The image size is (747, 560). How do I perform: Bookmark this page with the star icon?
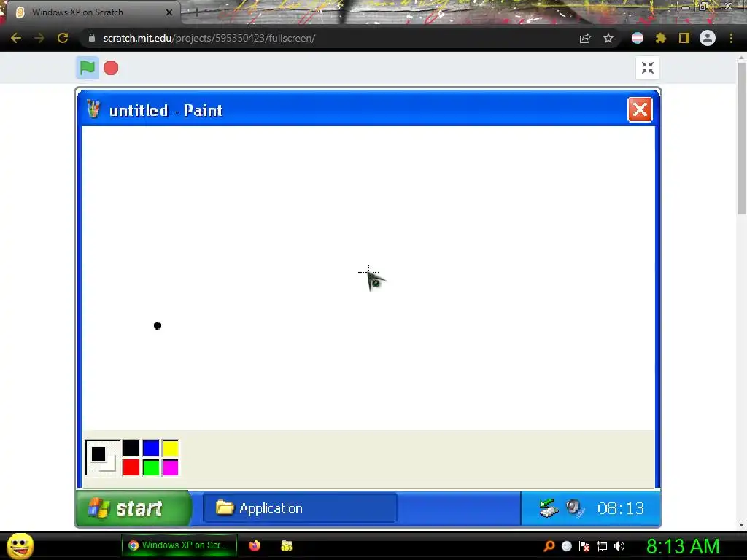608,38
